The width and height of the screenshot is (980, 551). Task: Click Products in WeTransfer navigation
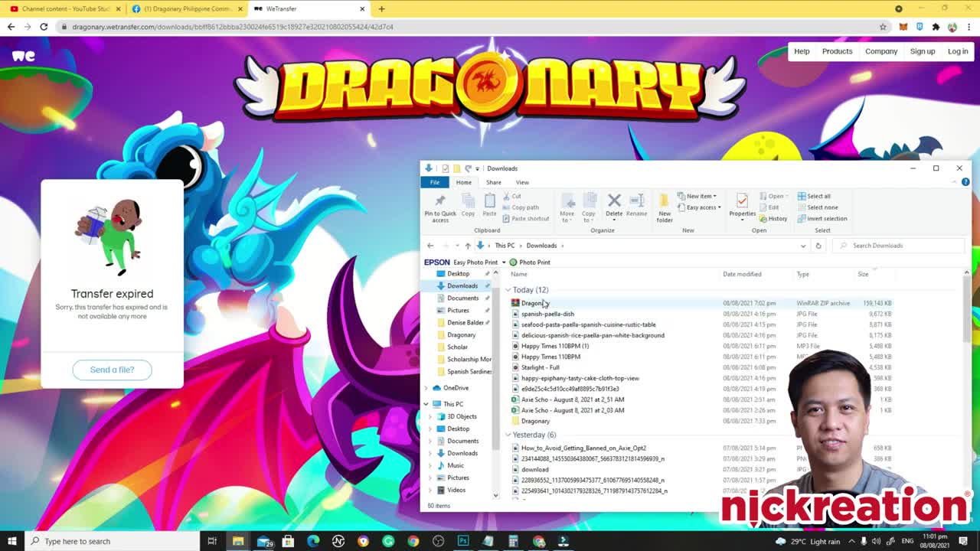coord(837,51)
